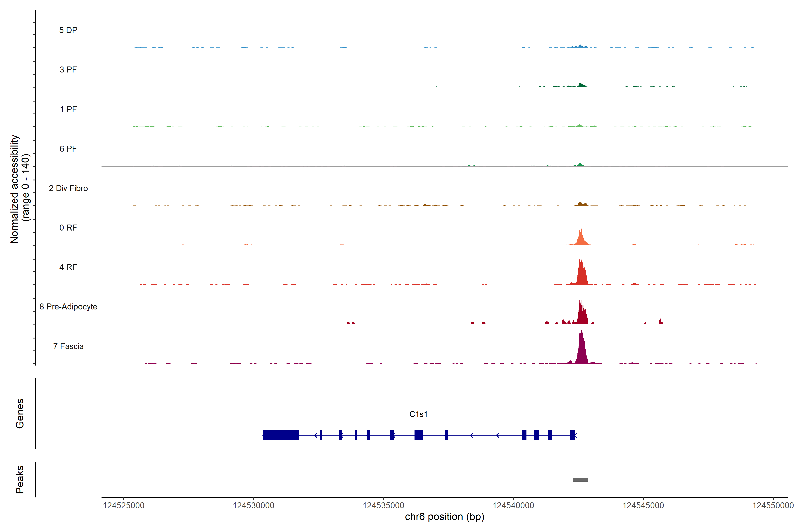798x532 pixels.
Task: Click the Genes panel label
Action: [x=20, y=414]
